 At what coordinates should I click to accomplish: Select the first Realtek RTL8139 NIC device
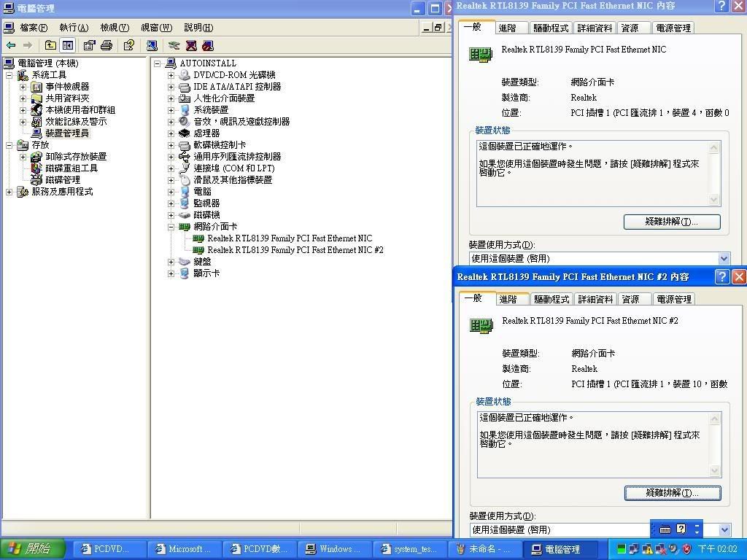pos(290,238)
